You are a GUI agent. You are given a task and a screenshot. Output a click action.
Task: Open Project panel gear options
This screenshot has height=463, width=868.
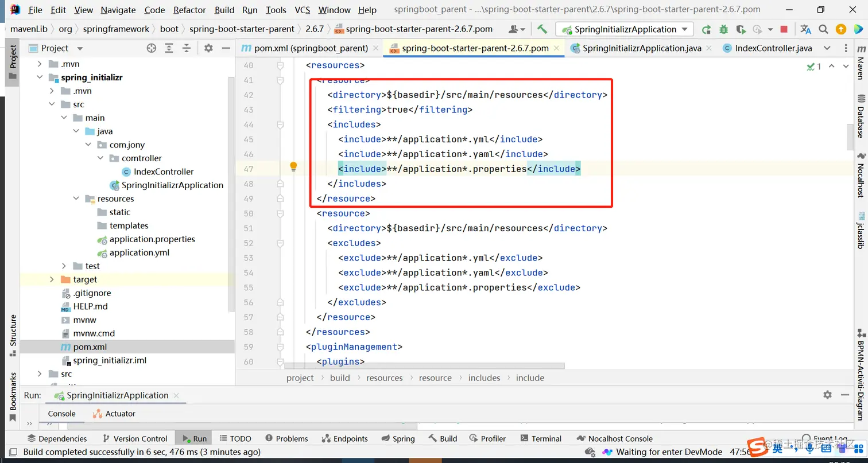click(208, 48)
